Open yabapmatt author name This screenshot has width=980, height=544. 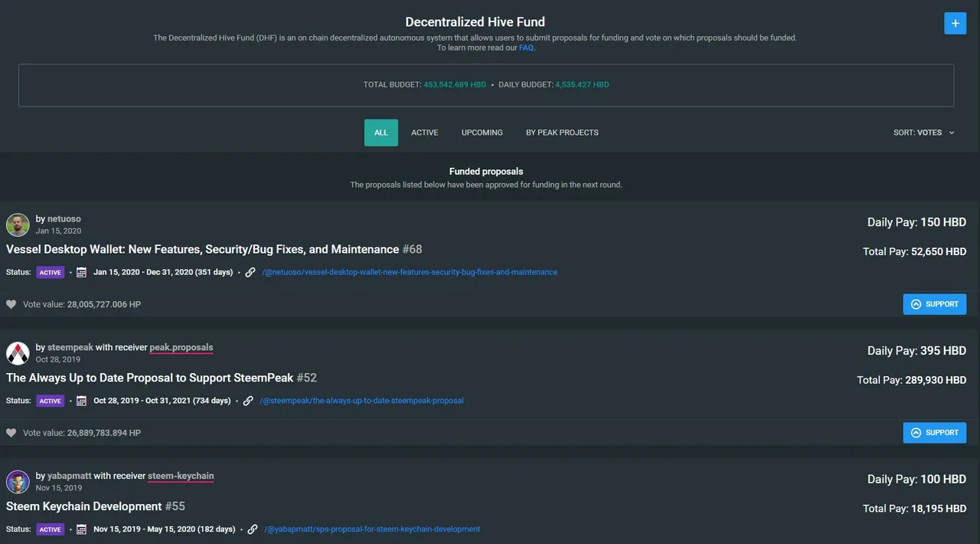click(x=69, y=476)
